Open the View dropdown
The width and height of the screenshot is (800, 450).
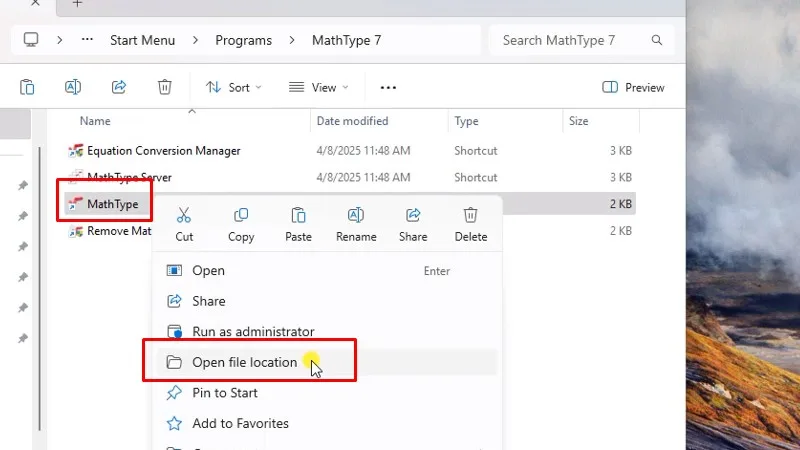click(319, 87)
